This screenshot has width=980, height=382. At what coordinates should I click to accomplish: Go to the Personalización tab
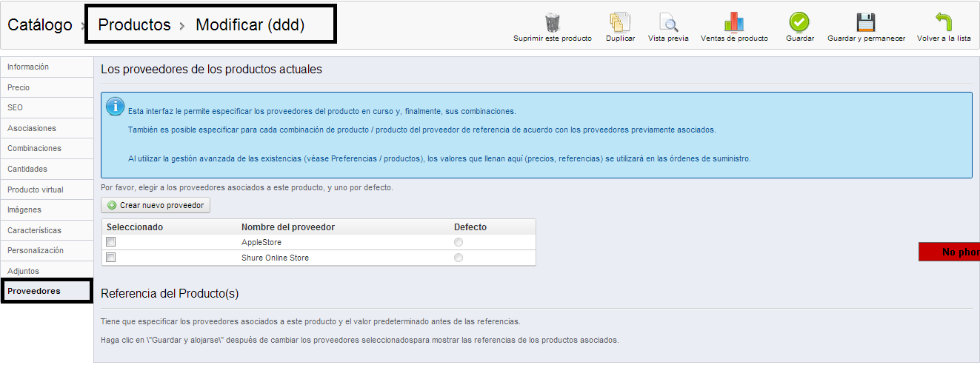click(47, 250)
